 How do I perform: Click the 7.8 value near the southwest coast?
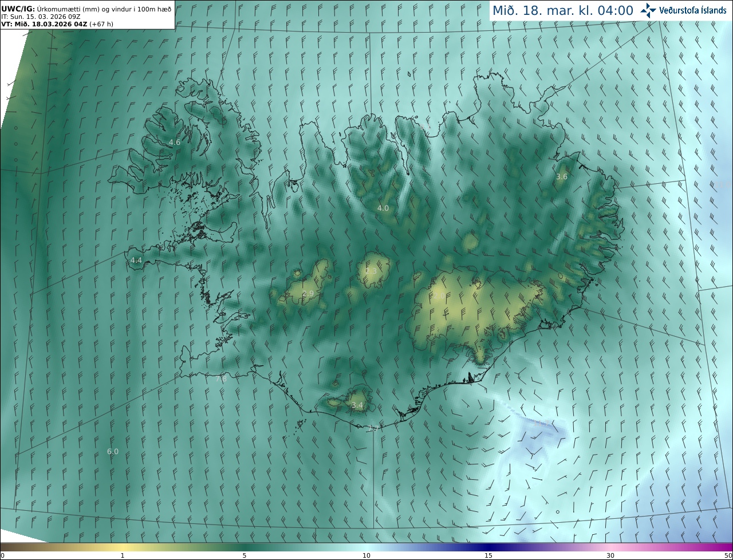[221, 378]
